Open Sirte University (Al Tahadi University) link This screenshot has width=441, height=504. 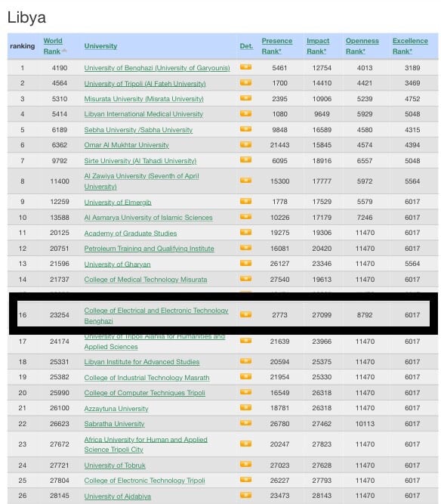[140, 161]
